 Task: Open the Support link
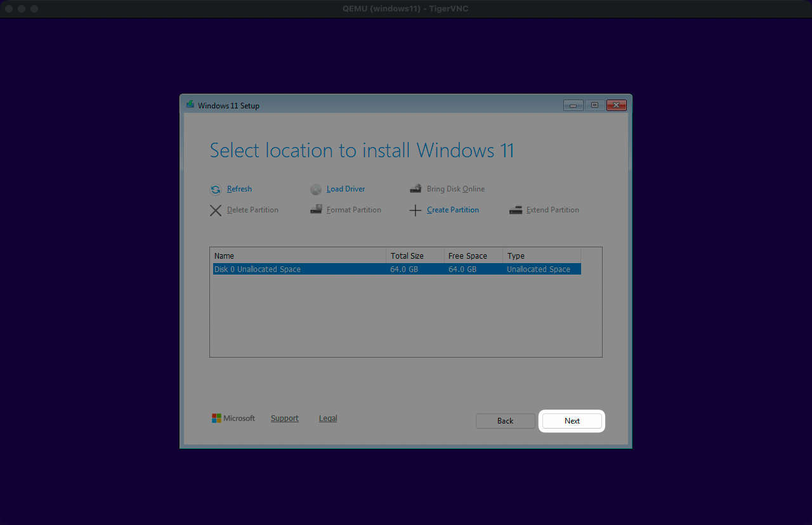(x=285, y=418)
